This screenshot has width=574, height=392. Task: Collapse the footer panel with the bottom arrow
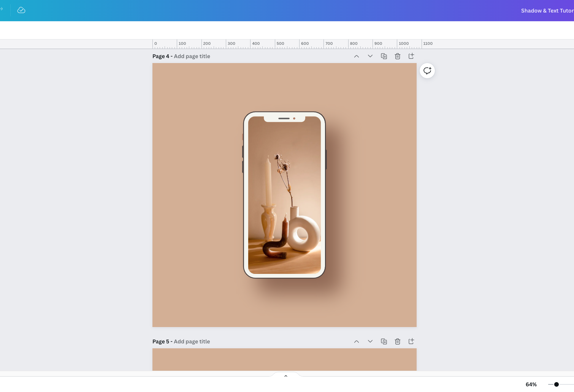click(285, 376)
